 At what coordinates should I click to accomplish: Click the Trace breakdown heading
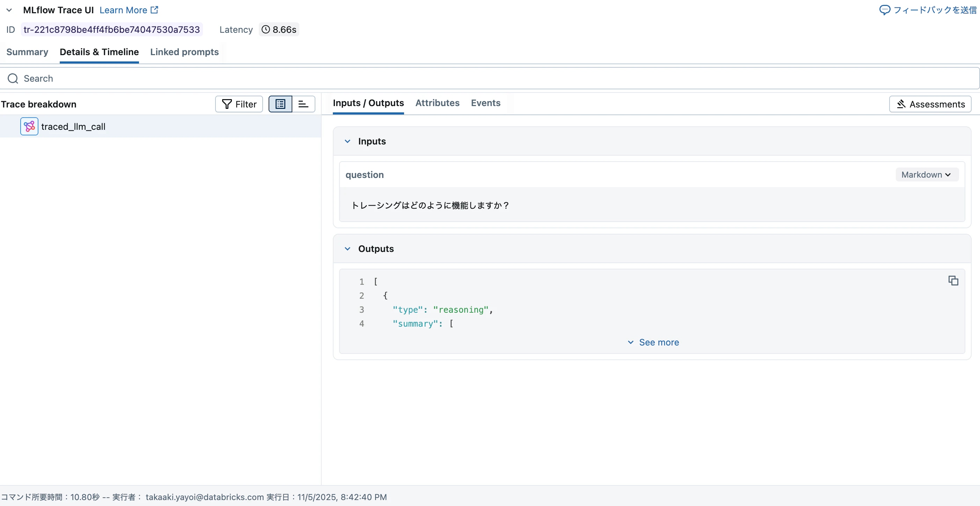coord(38,104)
